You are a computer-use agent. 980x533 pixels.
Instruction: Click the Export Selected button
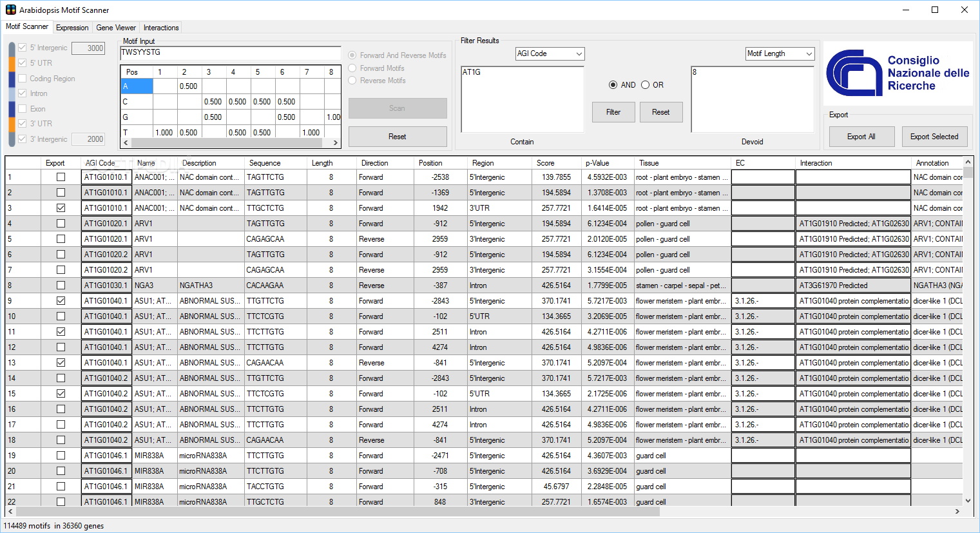coord(934,137)
